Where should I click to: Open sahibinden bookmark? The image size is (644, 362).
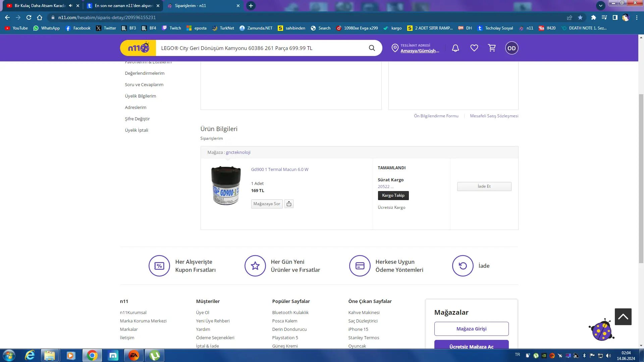pos(291,28)
